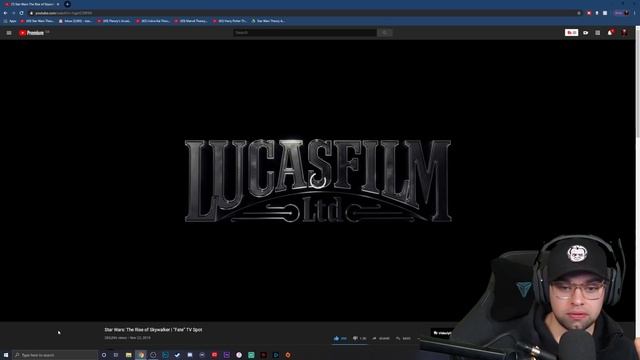Dislike the video with thumbs down
The height and width of the screenshot is (360, 640).
pos(360,338)
